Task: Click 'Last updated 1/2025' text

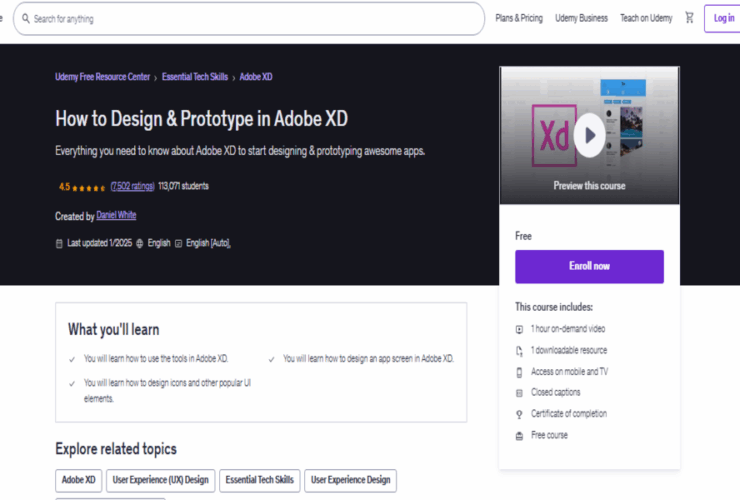Action: pyautogui.click(x=100, y=243)
